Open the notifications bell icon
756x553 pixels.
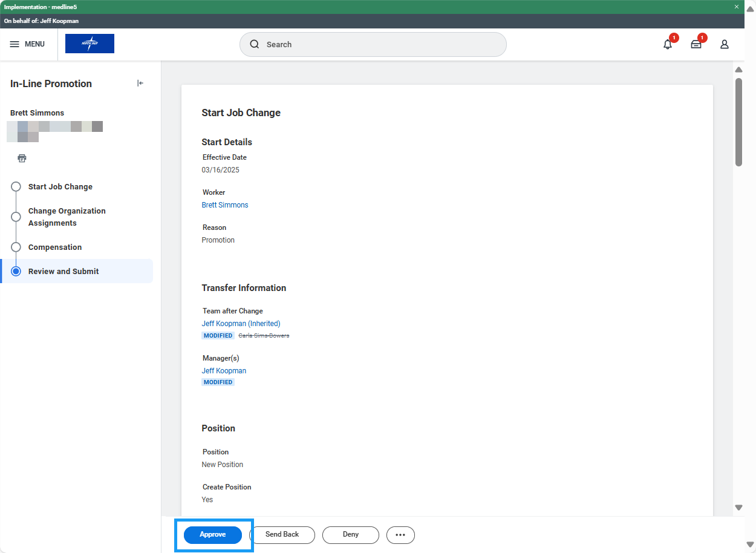click(668, 44)
